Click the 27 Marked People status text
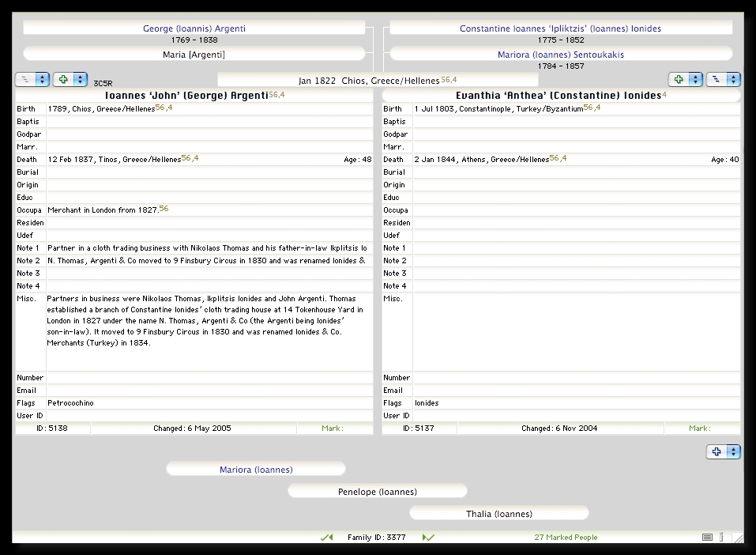Viewport: 756px width, 555px height. point(566,538)
